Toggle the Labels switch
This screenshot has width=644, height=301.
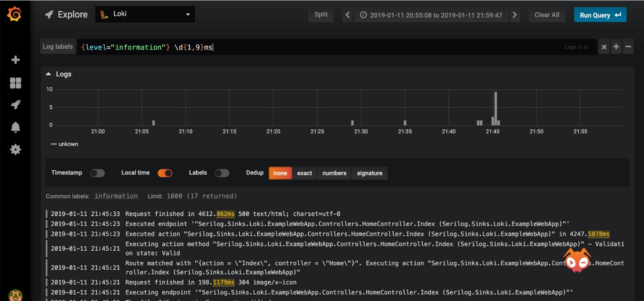pos(222,173)
